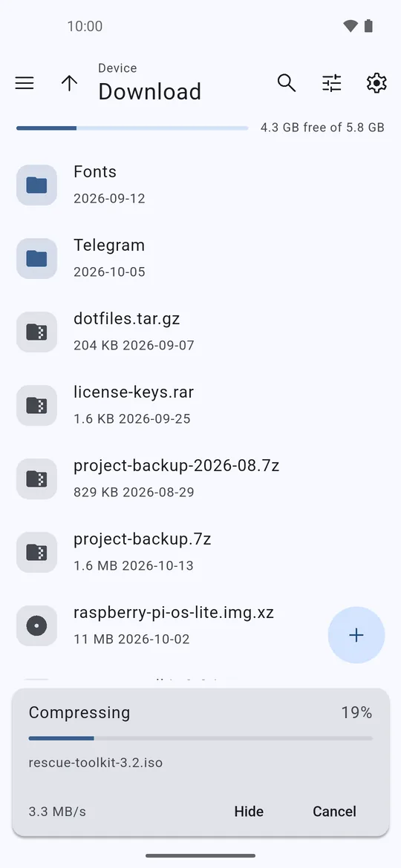The height and width of the screenshot is (868, 401).
Task: Select the raspberry-pi-os-lite disc image icon
Action: click(x=36, y=626)
